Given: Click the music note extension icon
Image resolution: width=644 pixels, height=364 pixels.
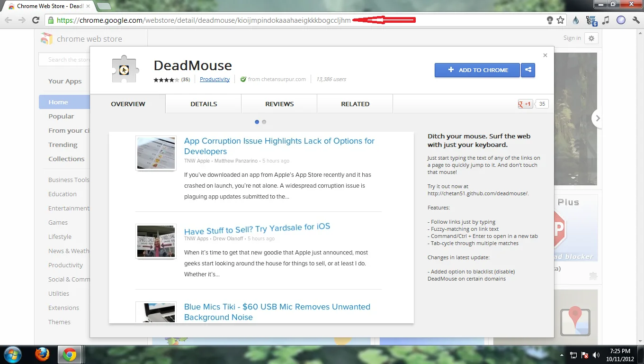Looking at the screenshot, I should (606, 20).
